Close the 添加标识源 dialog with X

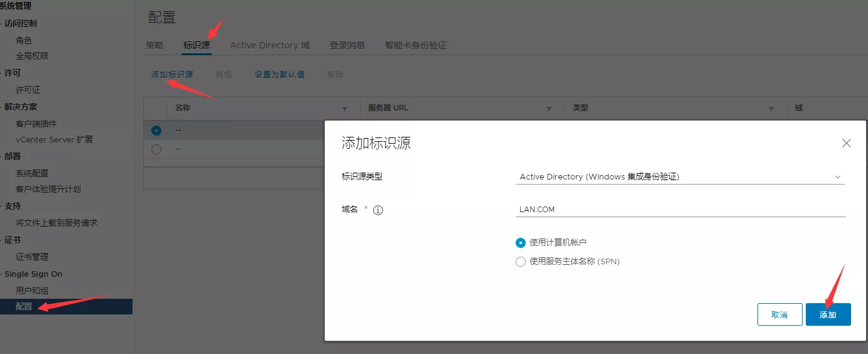[x=846, y=143]
